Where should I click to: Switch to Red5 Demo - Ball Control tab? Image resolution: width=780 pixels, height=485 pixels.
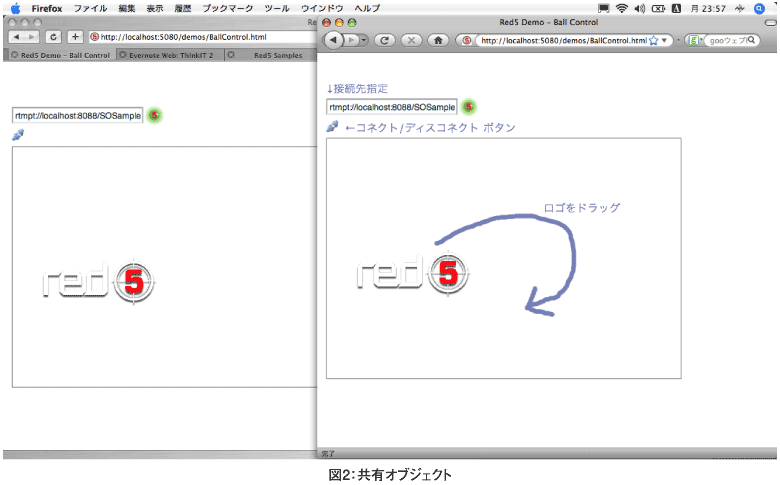pos(65,55)
